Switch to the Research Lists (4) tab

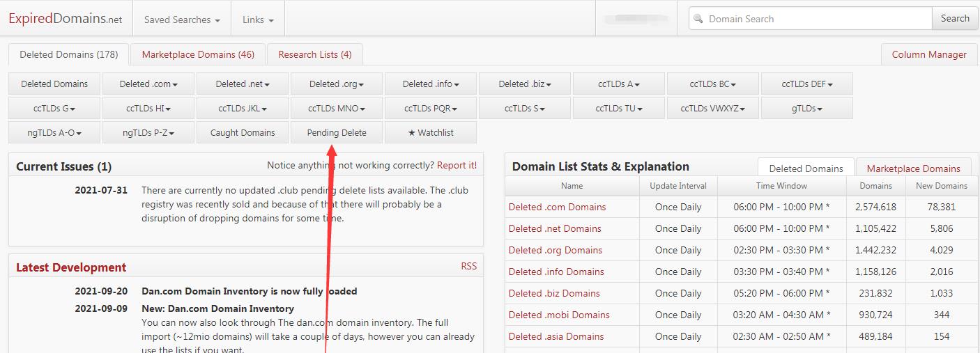coord(314,54)
